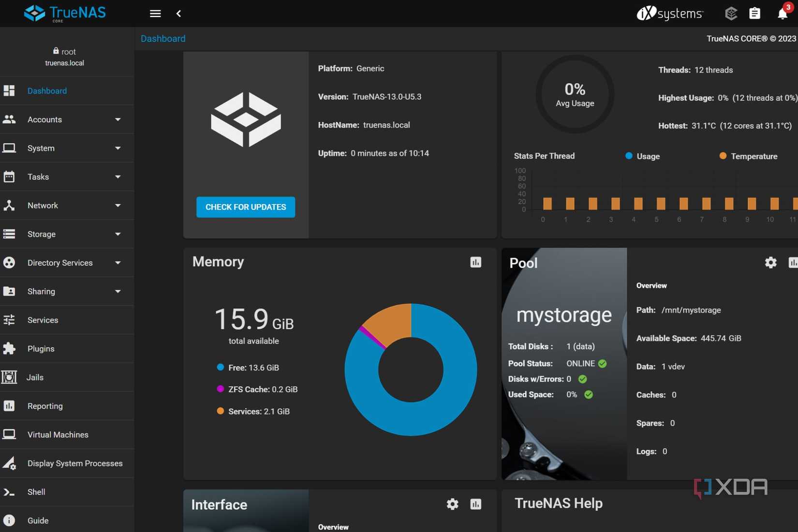Click the Pool settings gear icon

(x=770, y=262)
